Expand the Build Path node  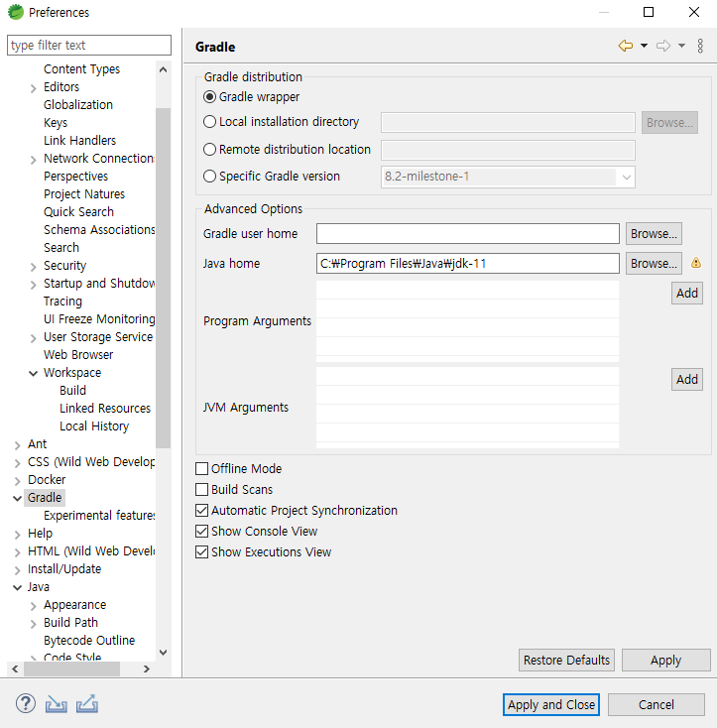(x=33, y=624)
